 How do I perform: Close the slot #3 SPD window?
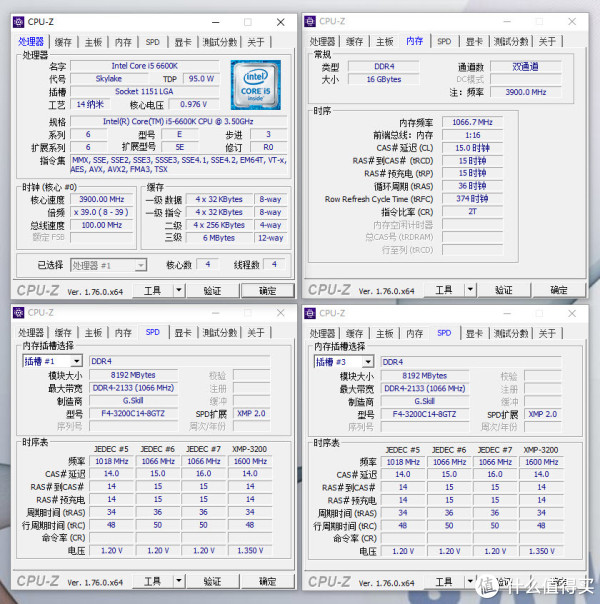572,314
